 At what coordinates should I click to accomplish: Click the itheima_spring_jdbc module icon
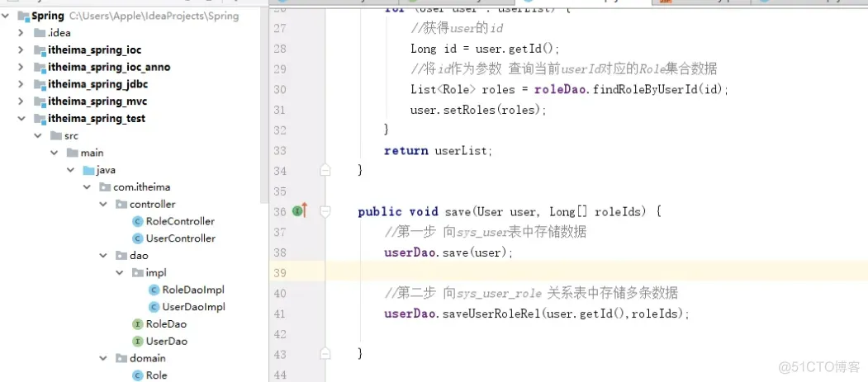(x=40, y=85)
